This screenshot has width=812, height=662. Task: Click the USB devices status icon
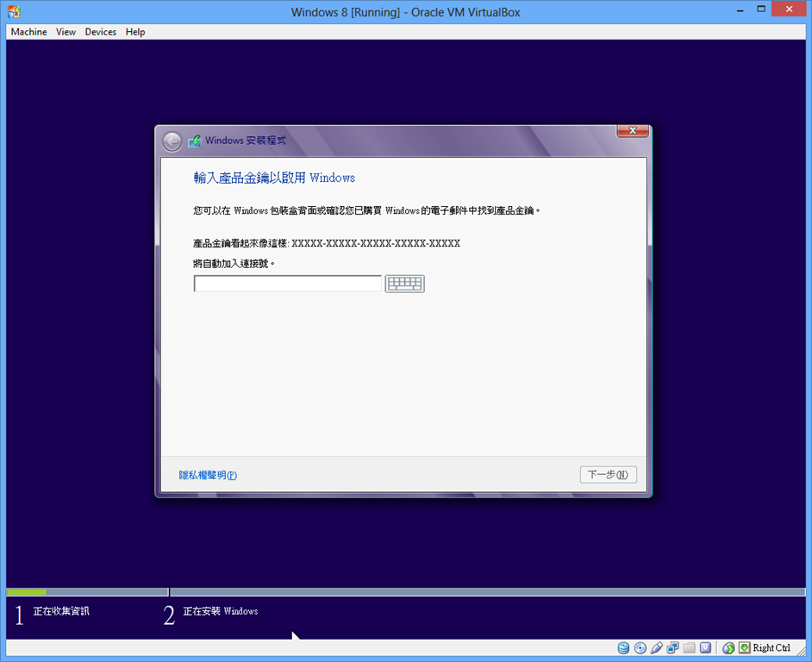point(657,648)
